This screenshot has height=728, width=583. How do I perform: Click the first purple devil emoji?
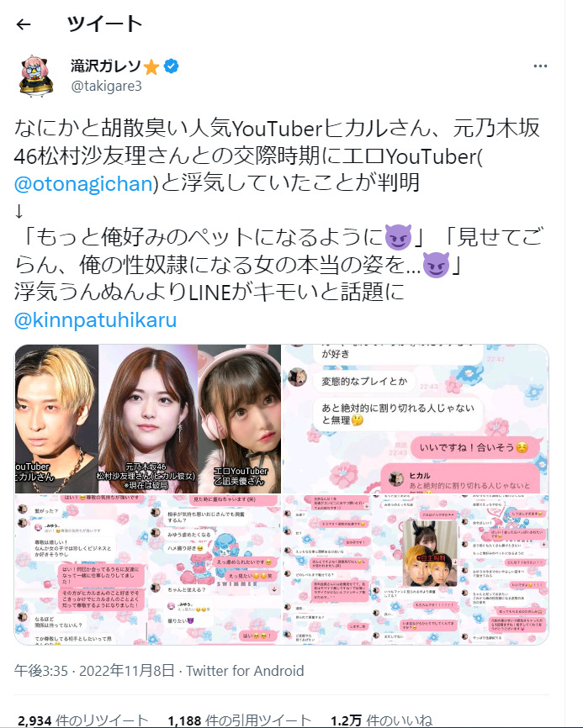(398, 237)
